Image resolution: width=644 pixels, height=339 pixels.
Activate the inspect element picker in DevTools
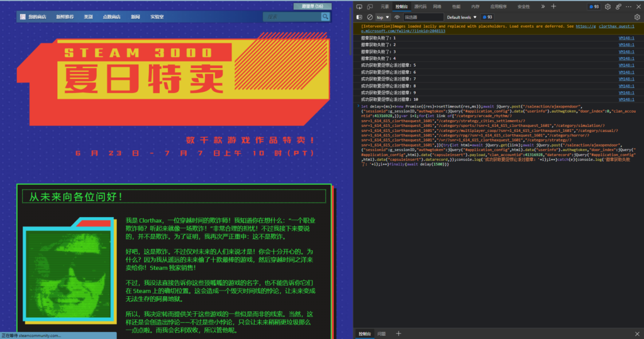click(359, 6)
